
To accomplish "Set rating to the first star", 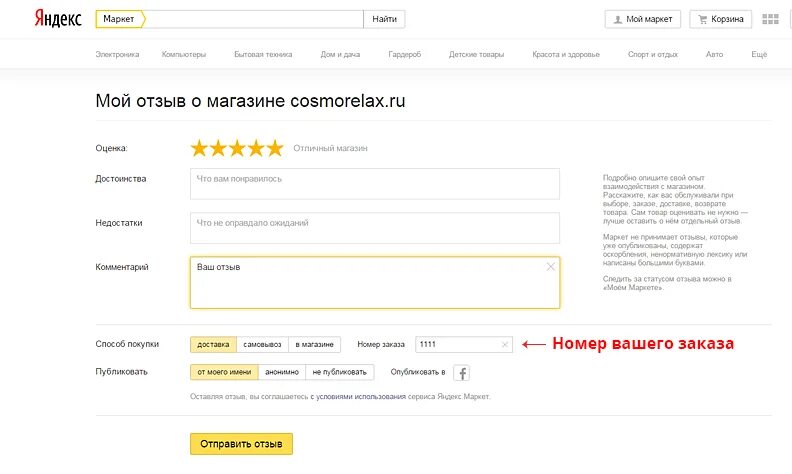I will pos(200,149).
